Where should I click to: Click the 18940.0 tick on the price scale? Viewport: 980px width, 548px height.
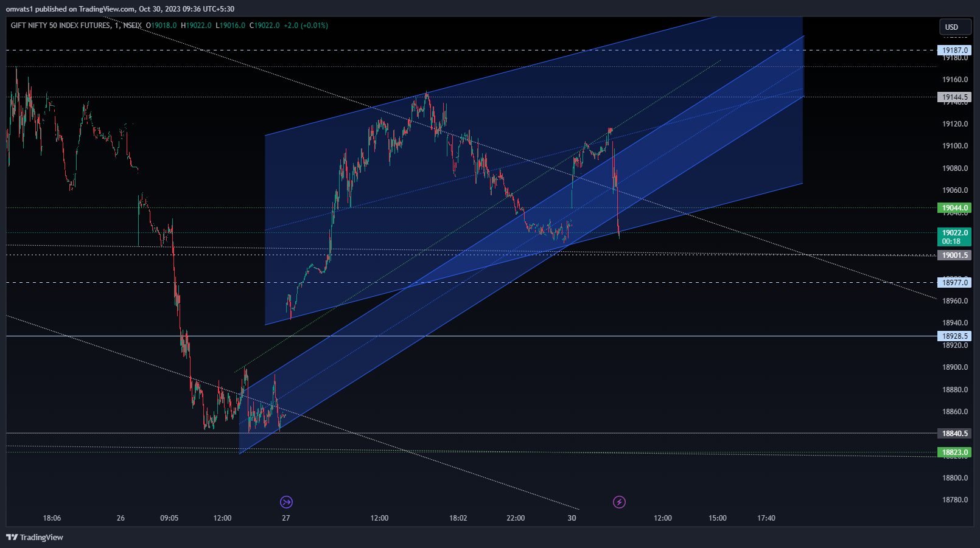(955, 323)
